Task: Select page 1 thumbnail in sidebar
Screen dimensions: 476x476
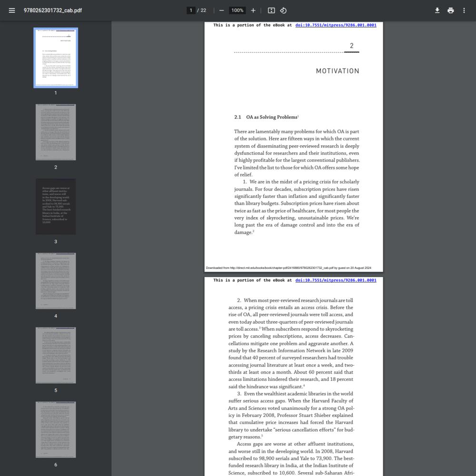Action: point(56,58)
